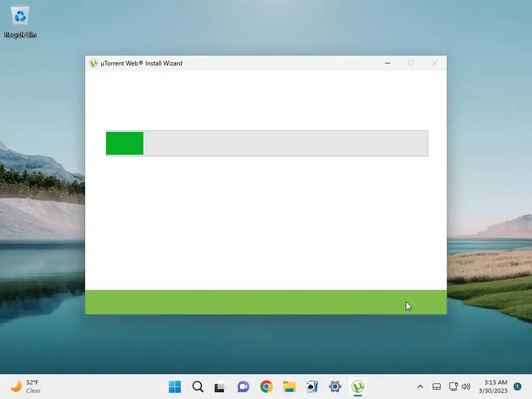Viewport: 532px width, 399px height.
Task: Open Google Chrome from the taskbar
Action: click(267, 387)
